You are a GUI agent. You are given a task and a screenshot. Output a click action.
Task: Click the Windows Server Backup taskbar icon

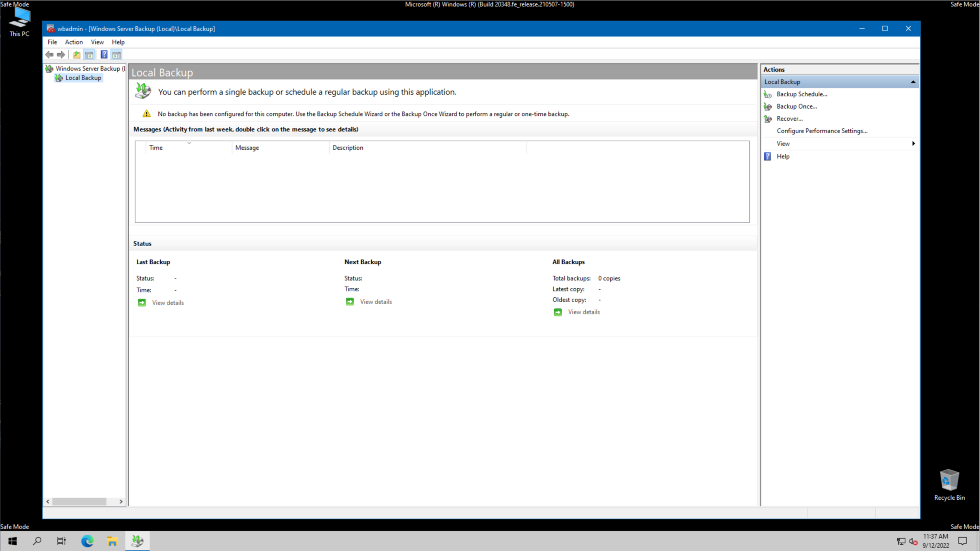[137, 541]
